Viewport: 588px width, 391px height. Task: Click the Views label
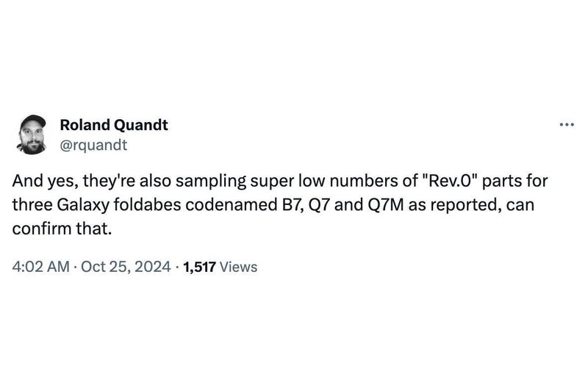click(x=238, y=267)
